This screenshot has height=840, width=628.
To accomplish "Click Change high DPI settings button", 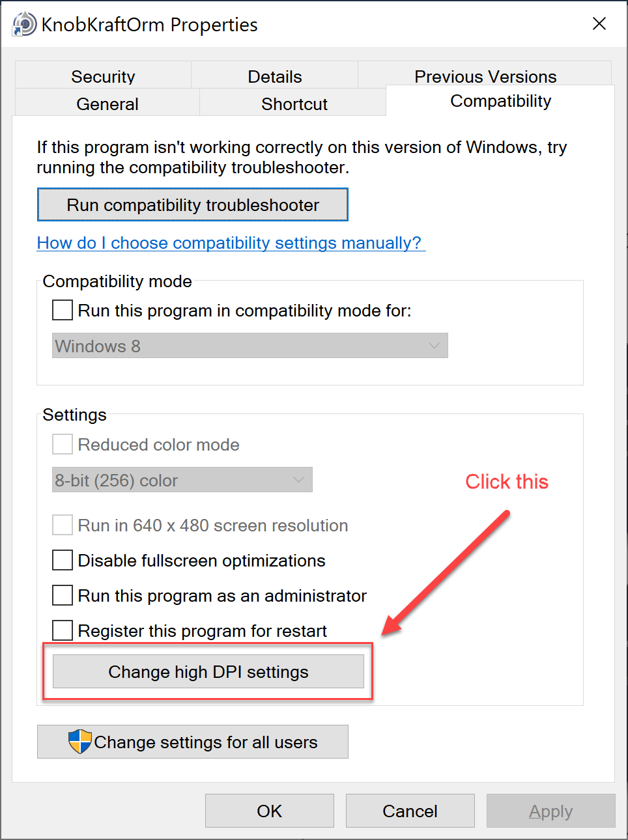I will click(x=208, y=671).
